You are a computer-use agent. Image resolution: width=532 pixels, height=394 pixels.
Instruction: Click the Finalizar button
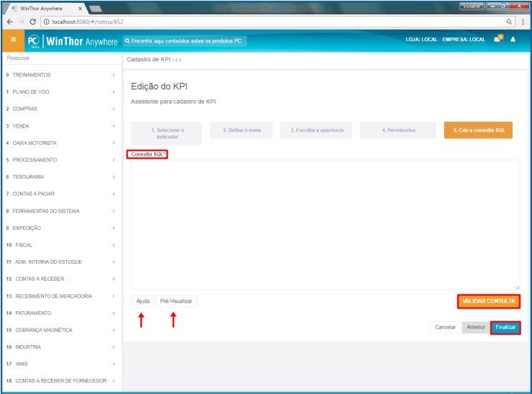(505, 328)
